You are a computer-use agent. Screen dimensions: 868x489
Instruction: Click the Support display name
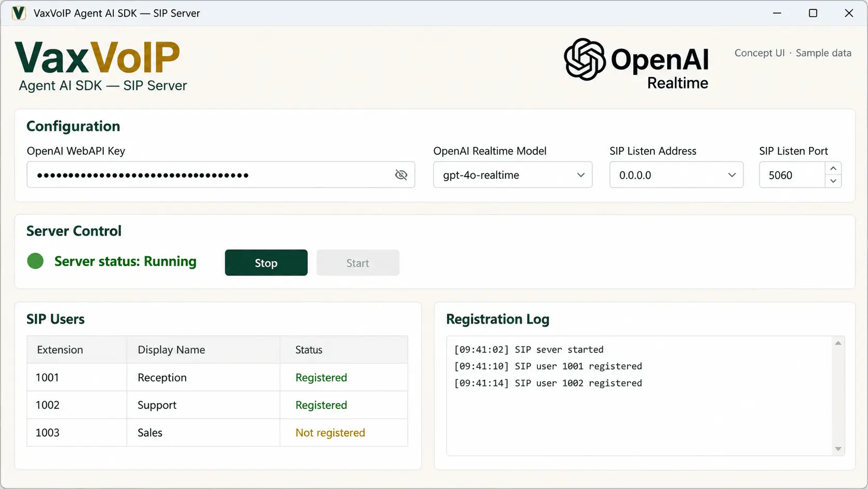tap(157, 405)
